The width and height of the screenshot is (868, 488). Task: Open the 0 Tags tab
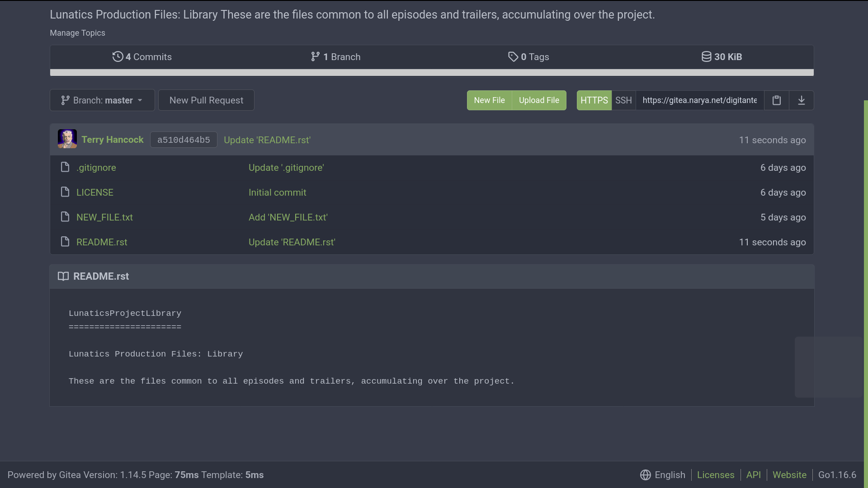(x=528, y=57)
